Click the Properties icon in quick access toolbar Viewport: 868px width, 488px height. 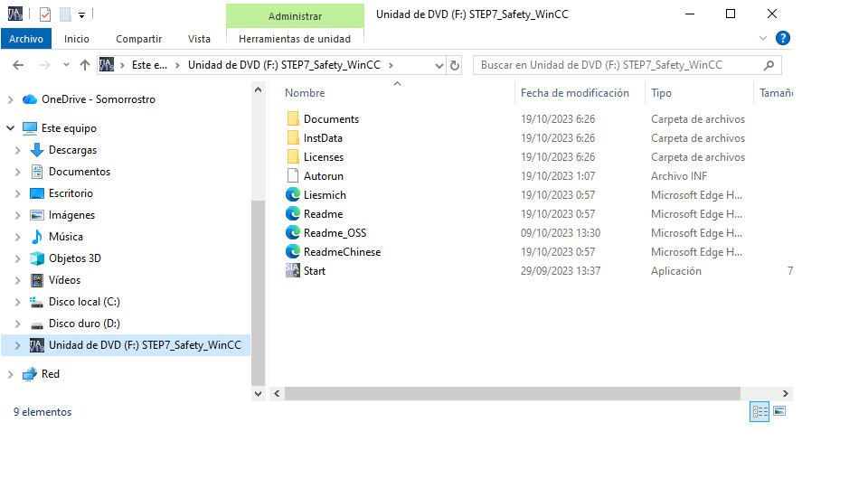click(x=45, y=14)
